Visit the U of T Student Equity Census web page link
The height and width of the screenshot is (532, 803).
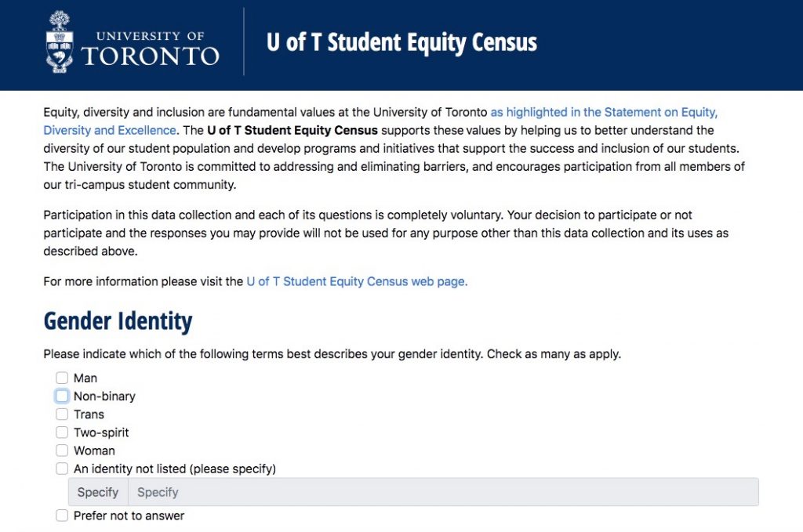pos(357,281)
